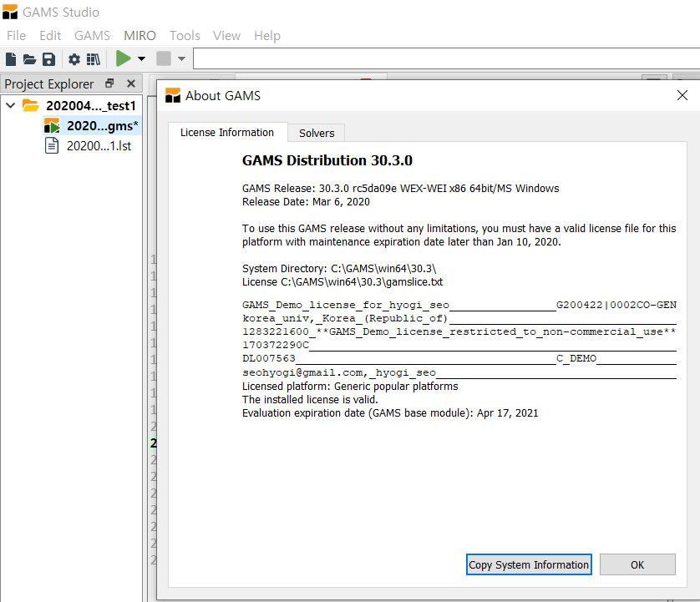Image resolution: width=700 pixels, height=602 pixels.
Task: Collapse the 202004..._test1 project group
Action: click(x=11, y=106)
